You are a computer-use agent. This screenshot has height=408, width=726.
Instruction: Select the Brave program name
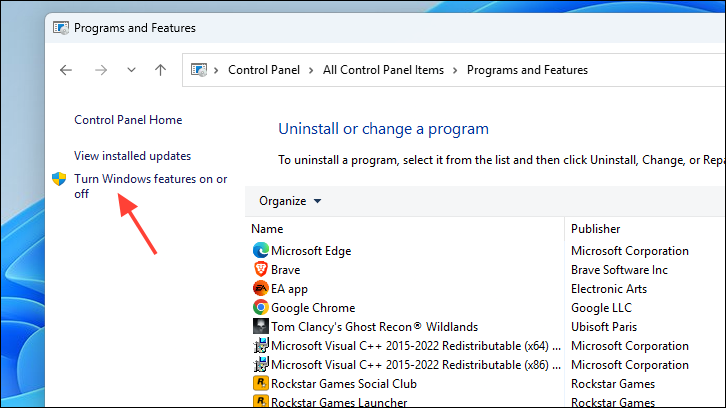click(286, 270)
